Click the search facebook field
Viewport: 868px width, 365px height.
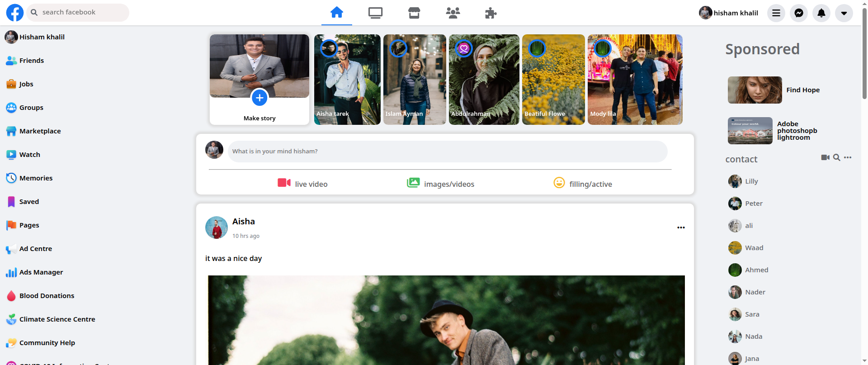[x=78, y=12]
